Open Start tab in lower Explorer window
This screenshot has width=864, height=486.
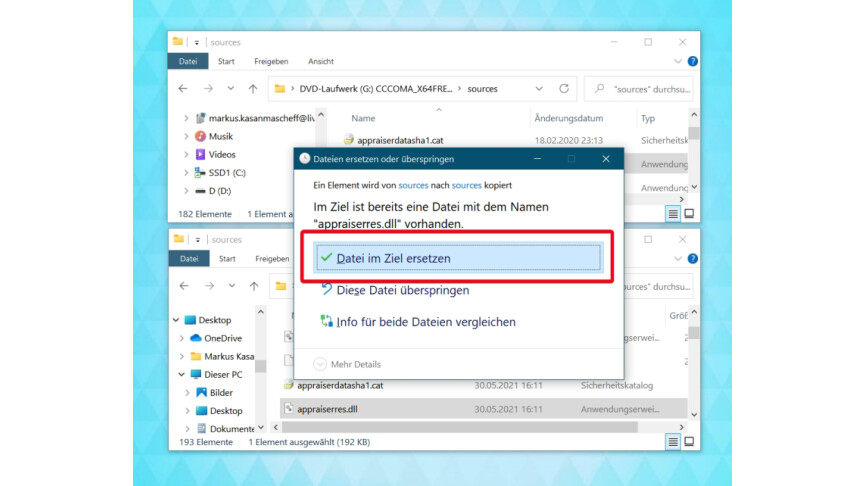tap(227, 258)
